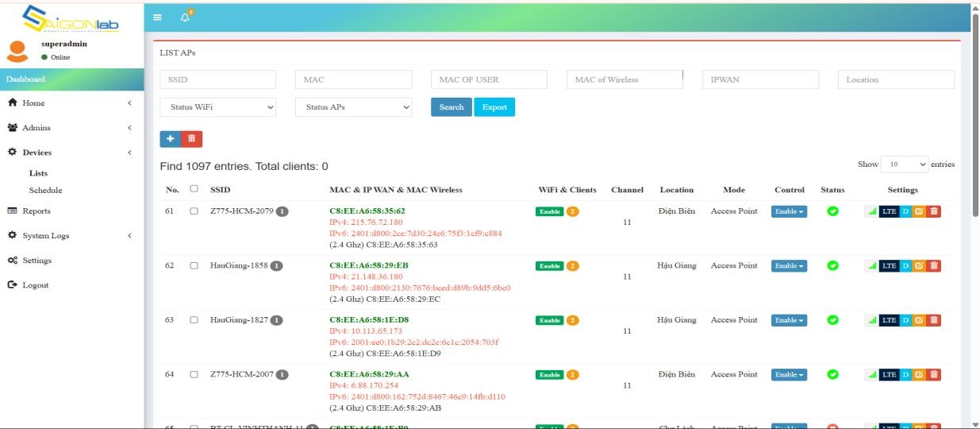Check the row checkbox for Z775-HCM-2007

coord(194,374)
